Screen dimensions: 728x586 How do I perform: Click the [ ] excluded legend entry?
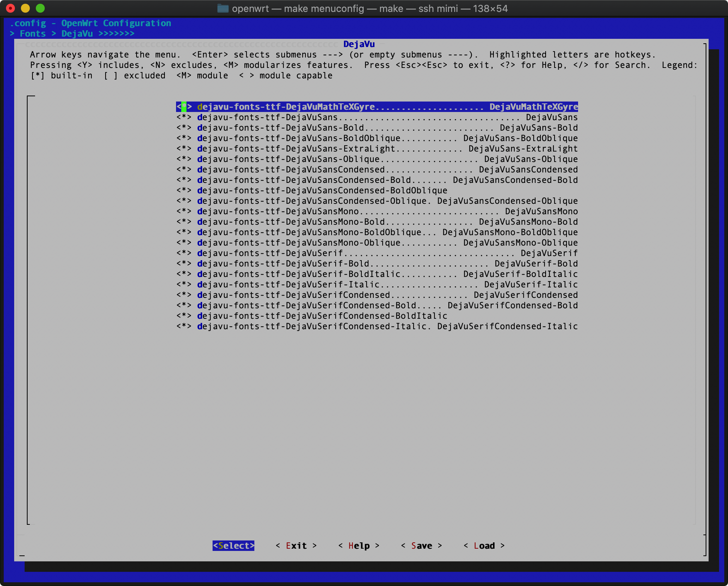tap(135, 75)
